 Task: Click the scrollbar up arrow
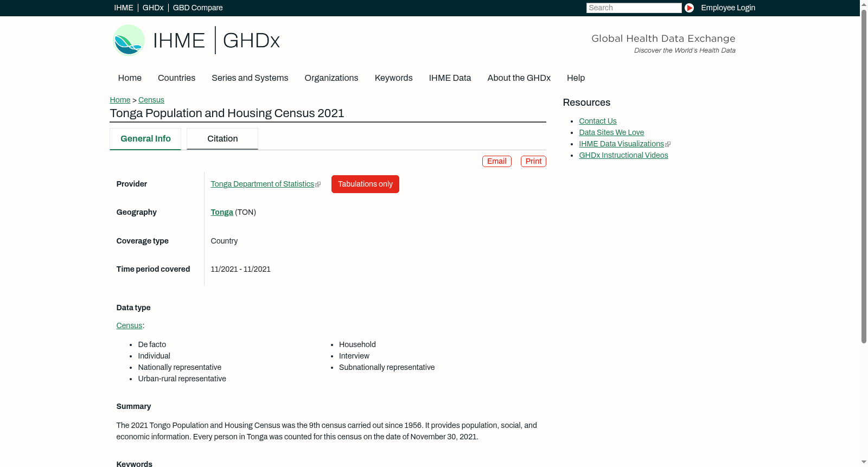pos(864,4)
